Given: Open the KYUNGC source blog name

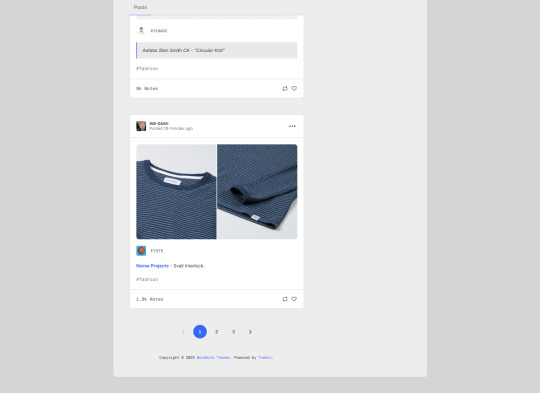Looking at the screenshot, I should pos(159,31).
